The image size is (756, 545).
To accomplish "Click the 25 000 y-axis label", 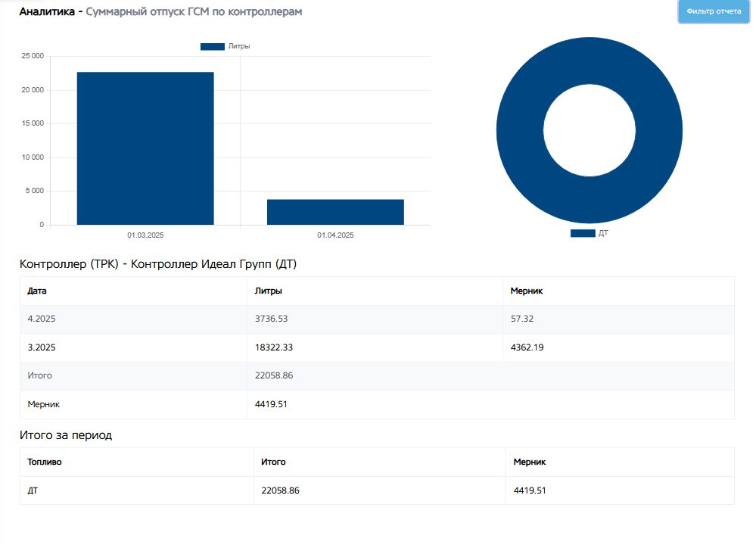I will (33, 56).
